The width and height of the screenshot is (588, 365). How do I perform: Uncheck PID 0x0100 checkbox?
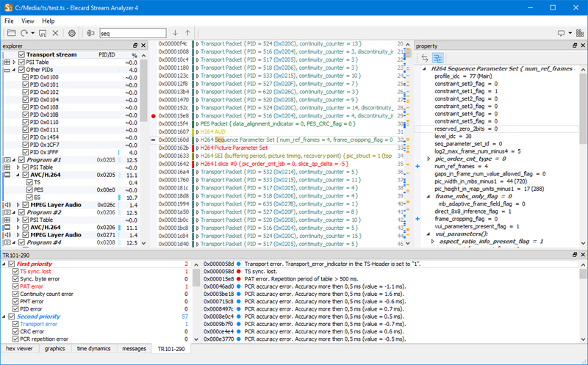point(26,77)
